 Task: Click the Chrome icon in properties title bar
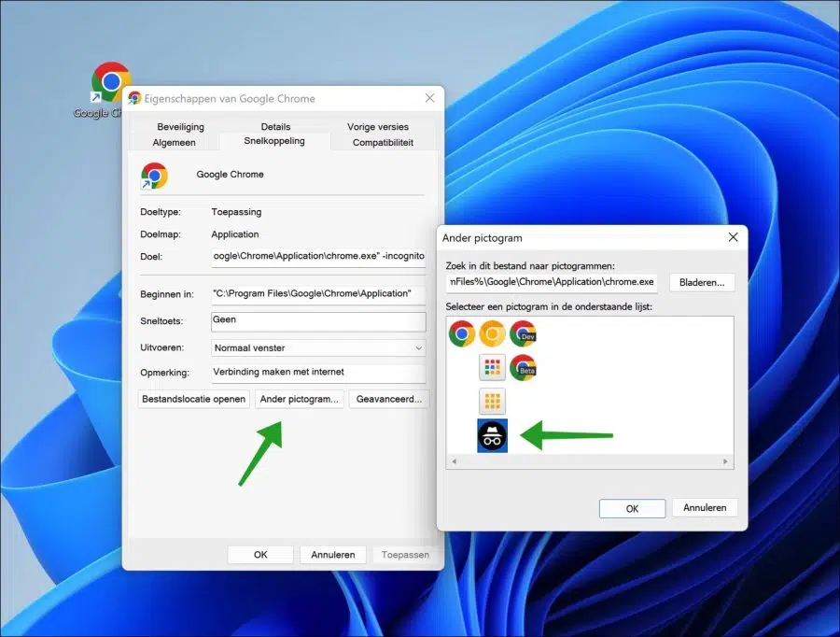tap(134, 98)
